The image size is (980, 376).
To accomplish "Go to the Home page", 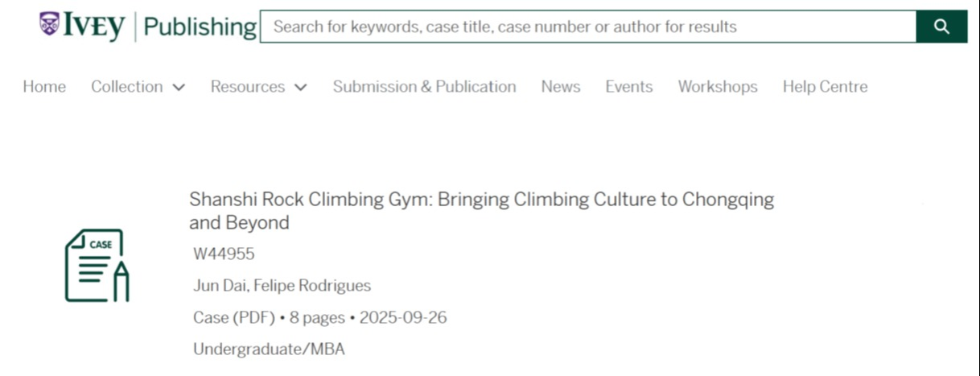I will (x=44, y=87).
